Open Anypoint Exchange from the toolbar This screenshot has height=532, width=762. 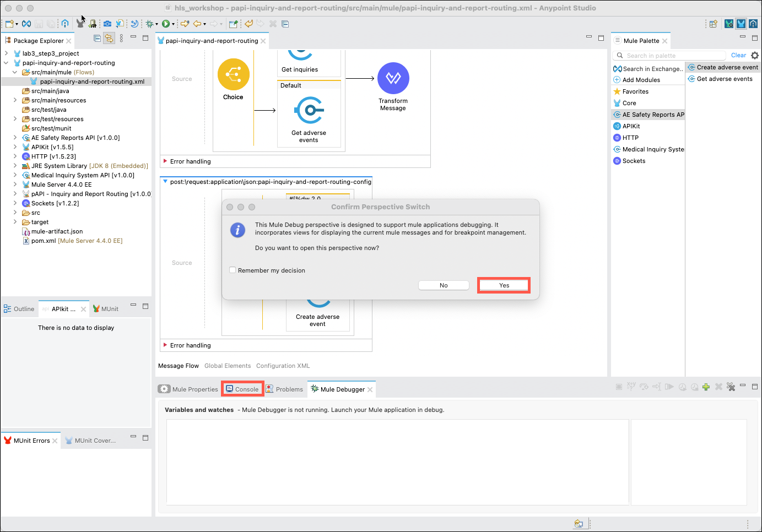pyautogui.click(x=26, y=24)
